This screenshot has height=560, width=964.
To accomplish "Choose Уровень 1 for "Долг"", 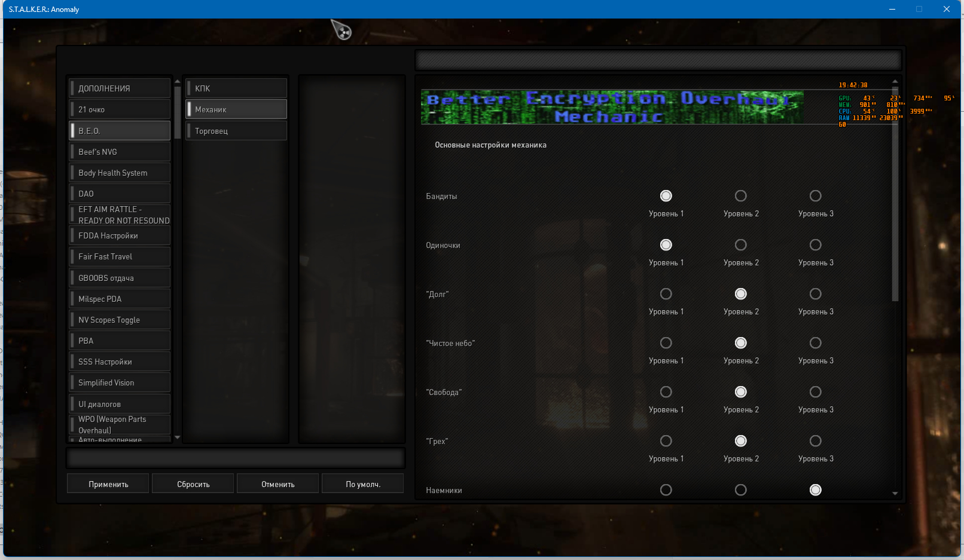I will point(666,294).
